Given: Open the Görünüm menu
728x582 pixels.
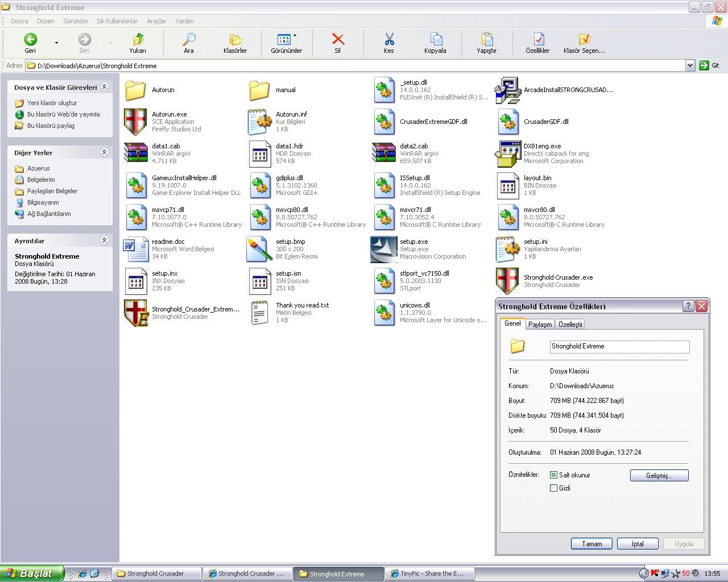Looking at the screenshot, I should click(x=75, y=21).
